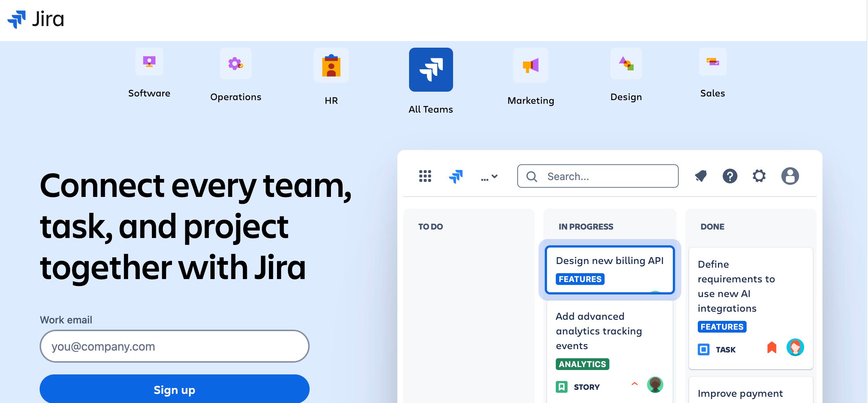The height and width of the screenshot is (403, 868).
Task: Click the TASK type text
Action: (x=726, y=349)
